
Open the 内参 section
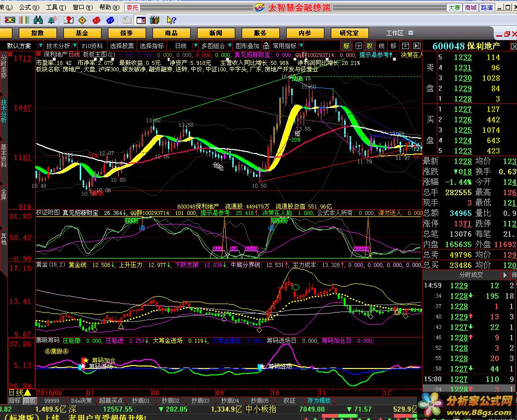click(x=305, y=33)
